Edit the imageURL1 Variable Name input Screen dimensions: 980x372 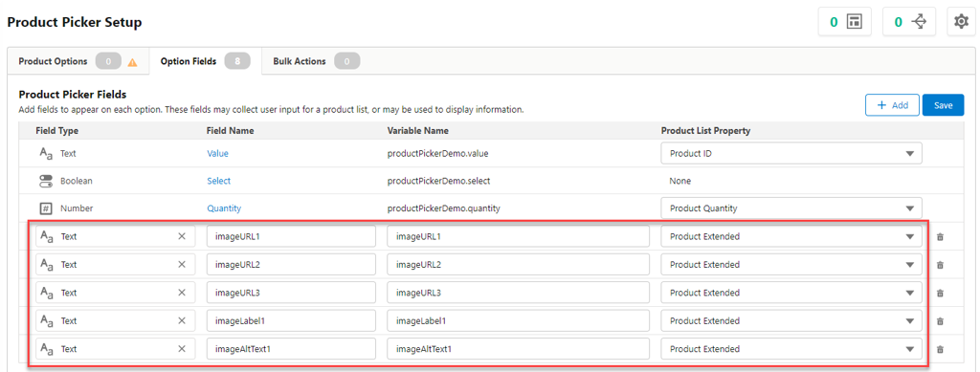[x=519, y=236]
